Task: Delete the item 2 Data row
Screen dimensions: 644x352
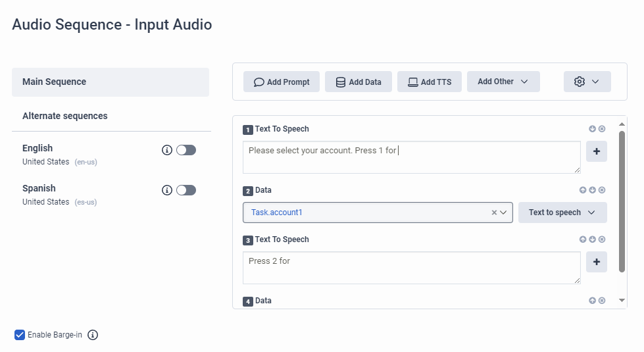Action: (602, 190)
